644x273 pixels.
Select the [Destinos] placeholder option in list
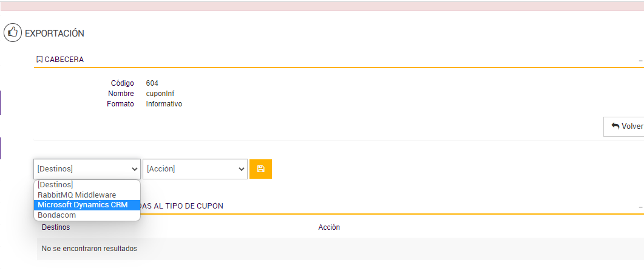click(55, 184)
